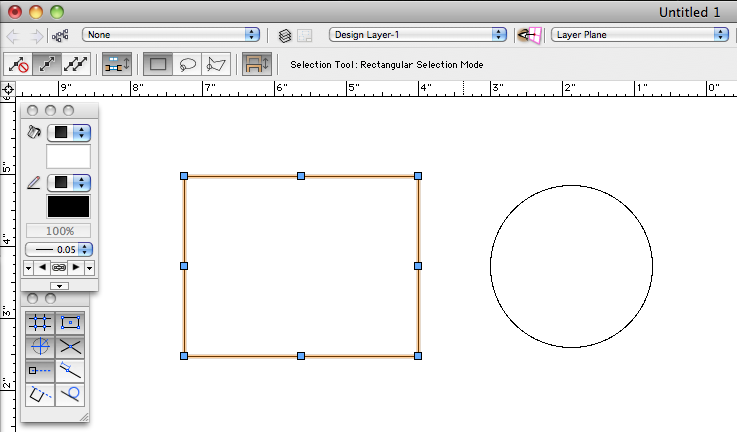Click the Rectangular Selection mode button

[157, 65]
